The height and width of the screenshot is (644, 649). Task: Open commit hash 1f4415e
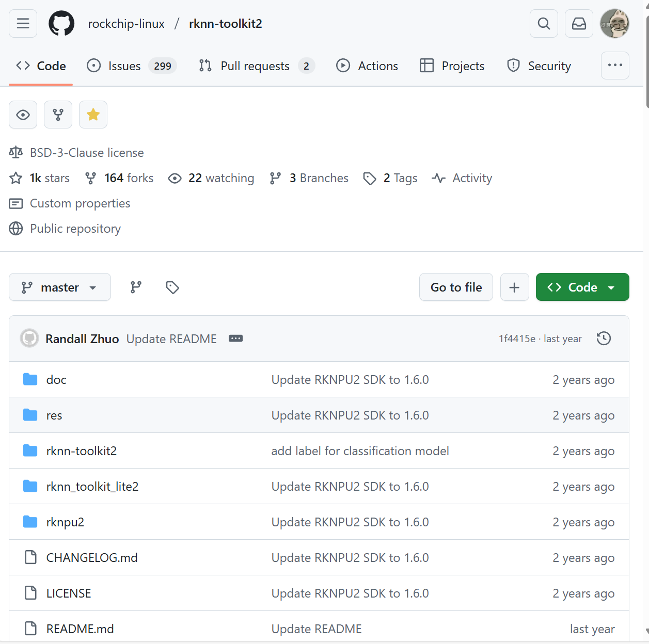point(517,339)
